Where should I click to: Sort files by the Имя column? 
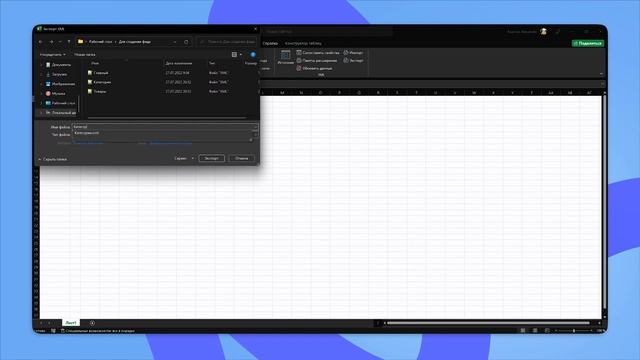click(95, 63)
